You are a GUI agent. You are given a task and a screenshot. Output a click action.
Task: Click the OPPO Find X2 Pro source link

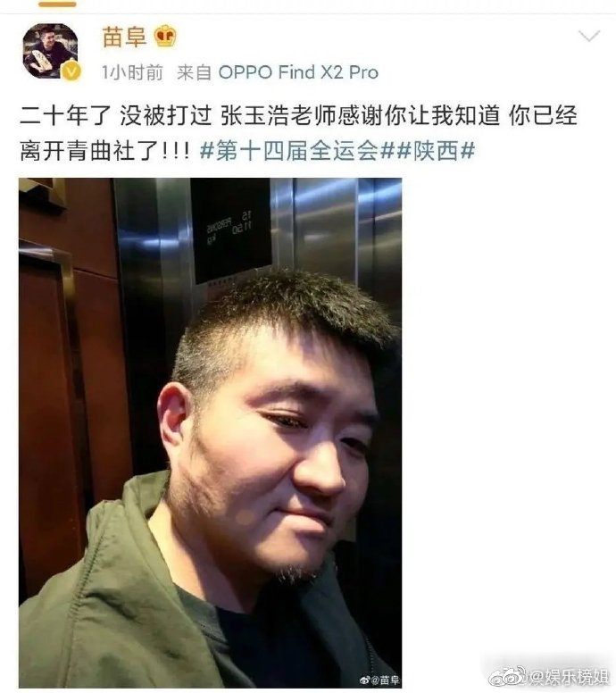pos(299,72)
